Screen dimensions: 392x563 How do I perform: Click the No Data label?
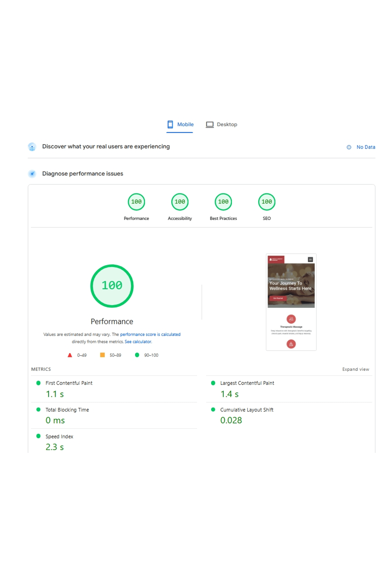(x=366, y=147)
